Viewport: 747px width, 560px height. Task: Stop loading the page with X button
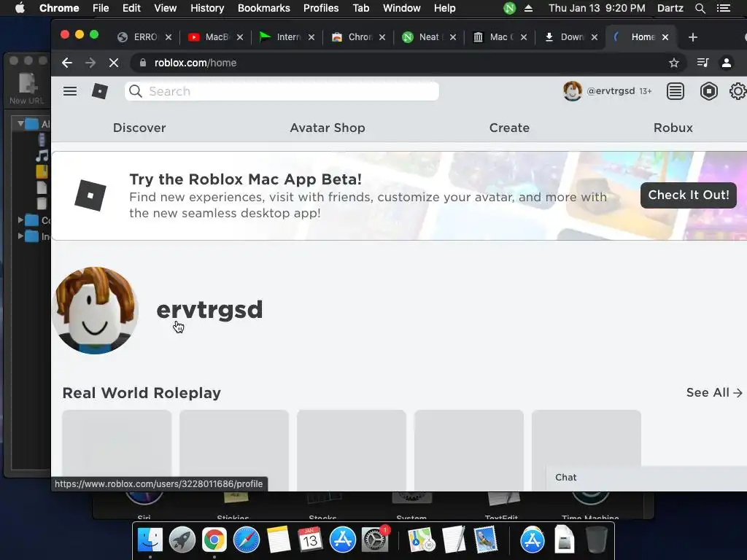coord(113,63)
